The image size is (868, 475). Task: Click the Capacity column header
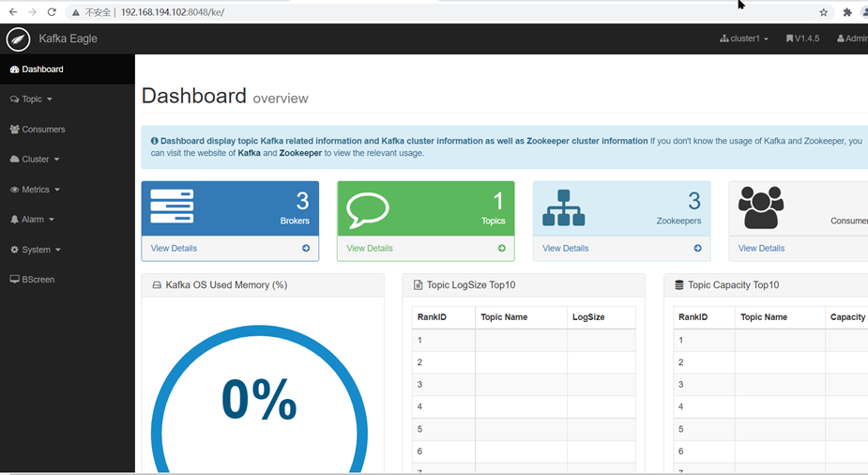pos(847,317)
